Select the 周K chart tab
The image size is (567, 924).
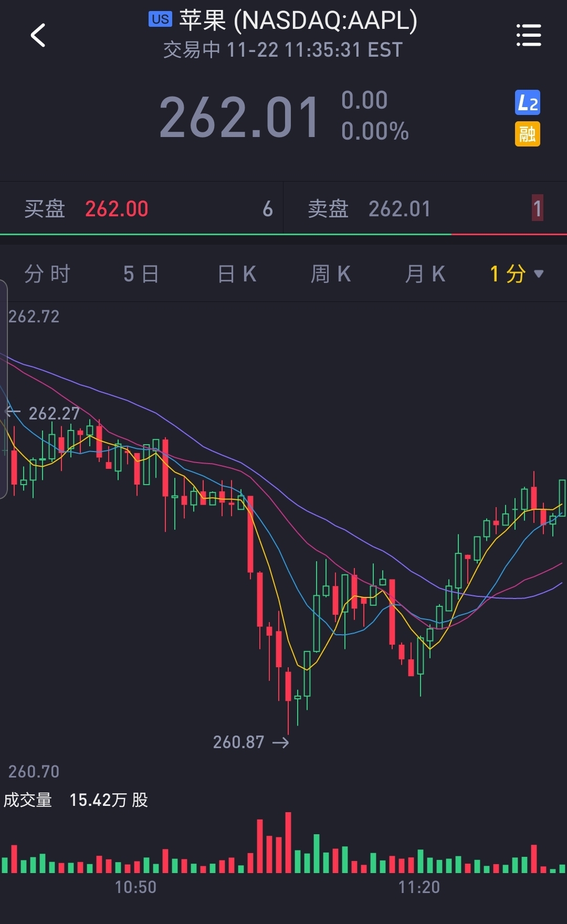pyautogui.click(x=331, y=274)
